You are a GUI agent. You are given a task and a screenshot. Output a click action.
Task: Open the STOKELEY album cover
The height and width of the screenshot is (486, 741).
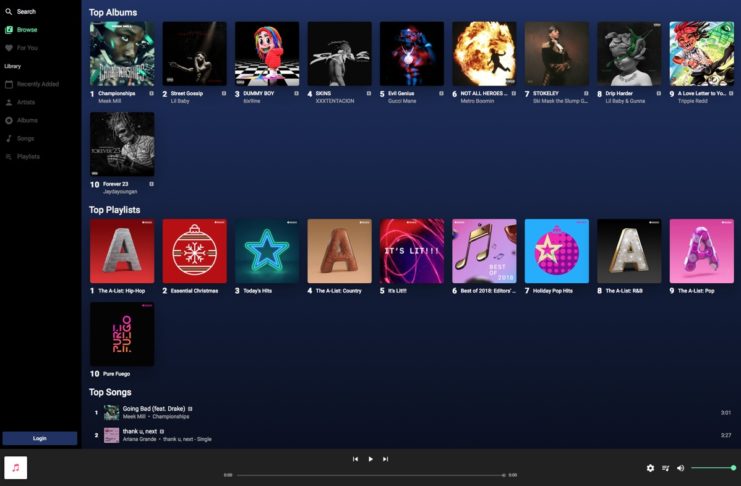(557, 53)
